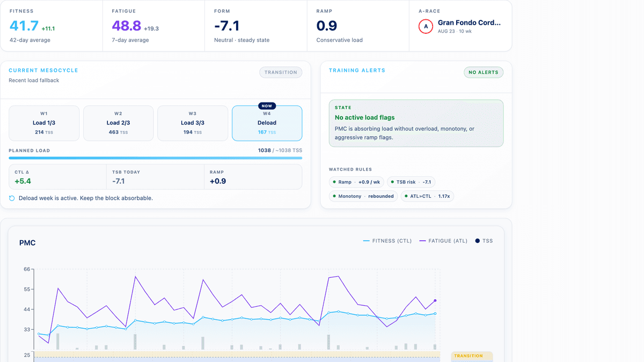Click the deload refresh icon
The width and height of the screenshot is (644, 362).
(x=12, y=198)
